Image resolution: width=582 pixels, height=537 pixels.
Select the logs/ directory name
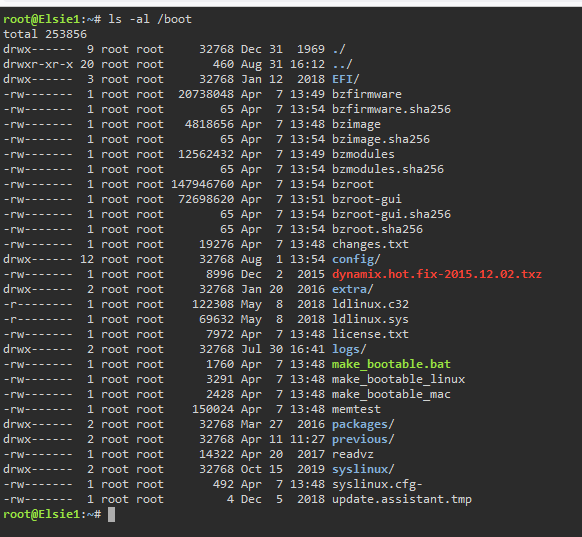pyautogui.click(x=349, y=349)
